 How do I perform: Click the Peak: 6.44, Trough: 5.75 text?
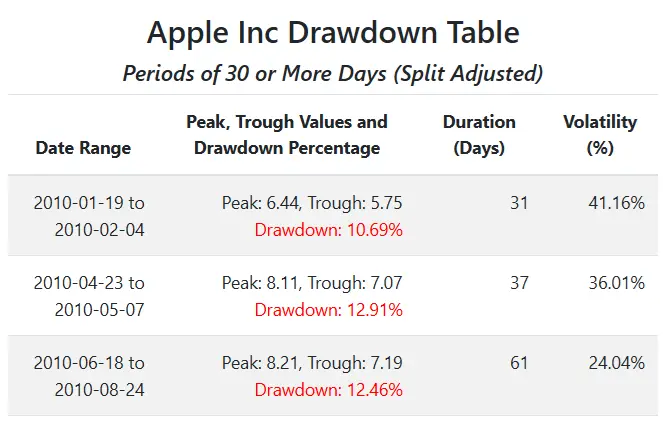(x=312, y=203)
